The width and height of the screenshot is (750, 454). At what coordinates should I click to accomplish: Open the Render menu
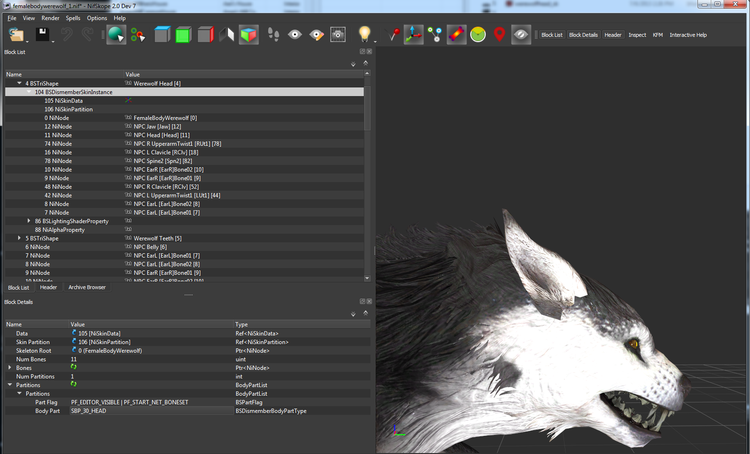[x=50, y=18]
